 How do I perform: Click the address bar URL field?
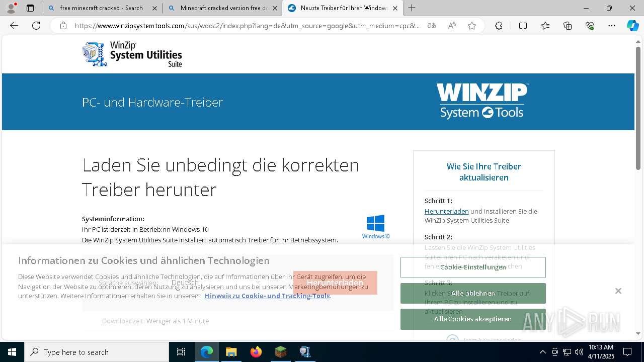[x=247, y=26]
